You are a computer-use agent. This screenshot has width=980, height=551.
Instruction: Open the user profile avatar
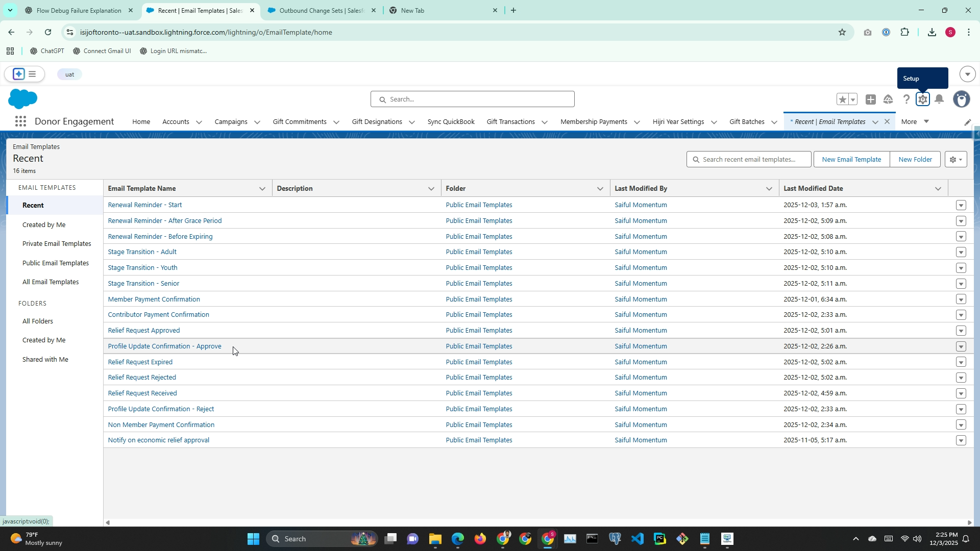(961, 99)
